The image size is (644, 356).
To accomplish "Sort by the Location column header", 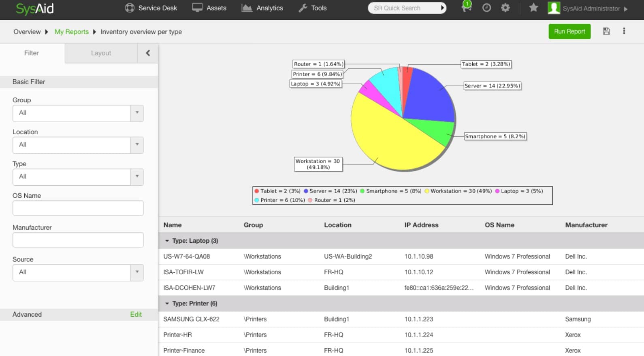I will click(338, 225).
